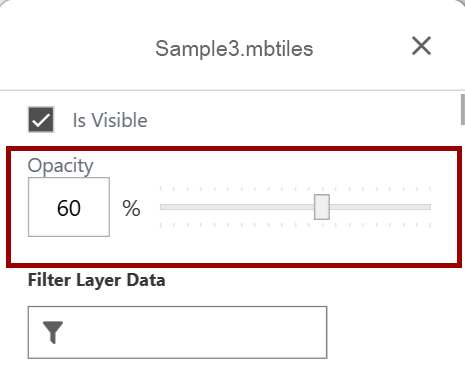Click the percent sign beside opacity field

tap(131, 208)
